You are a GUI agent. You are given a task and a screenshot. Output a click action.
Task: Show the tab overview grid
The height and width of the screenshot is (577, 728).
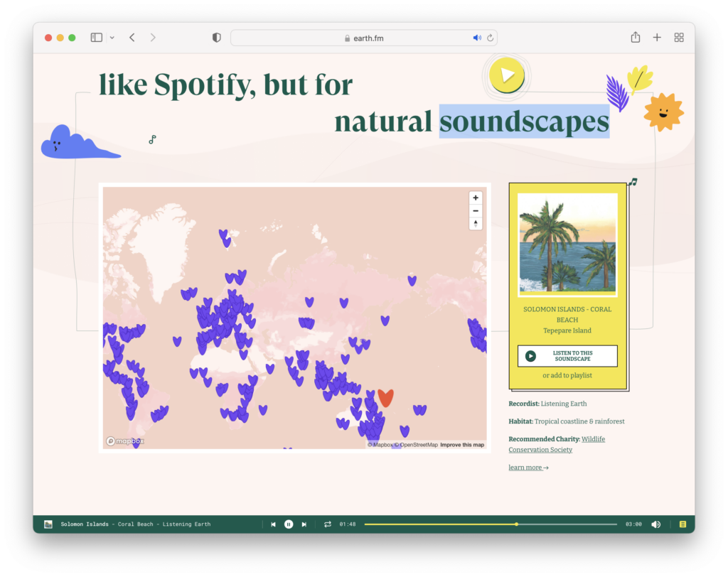pyautogui.click(x=679, y=38)
